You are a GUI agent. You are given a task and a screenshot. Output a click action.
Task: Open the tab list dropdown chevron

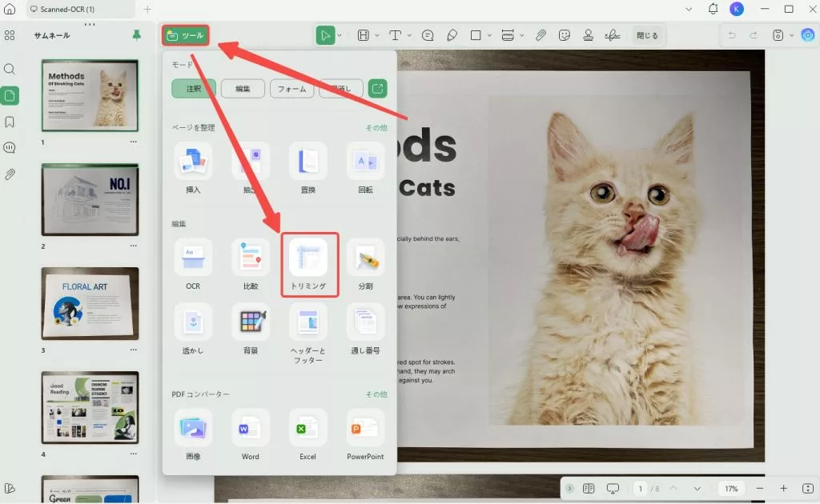click(x=689, y=10)
